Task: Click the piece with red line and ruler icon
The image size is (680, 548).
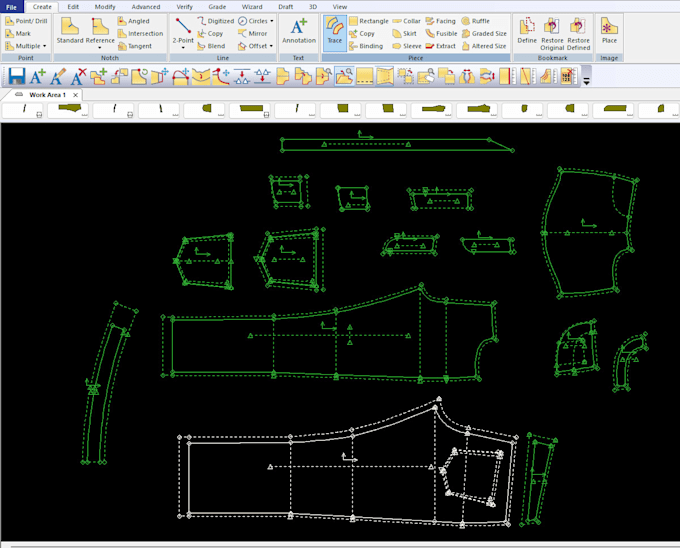Action: coord(507,76)
